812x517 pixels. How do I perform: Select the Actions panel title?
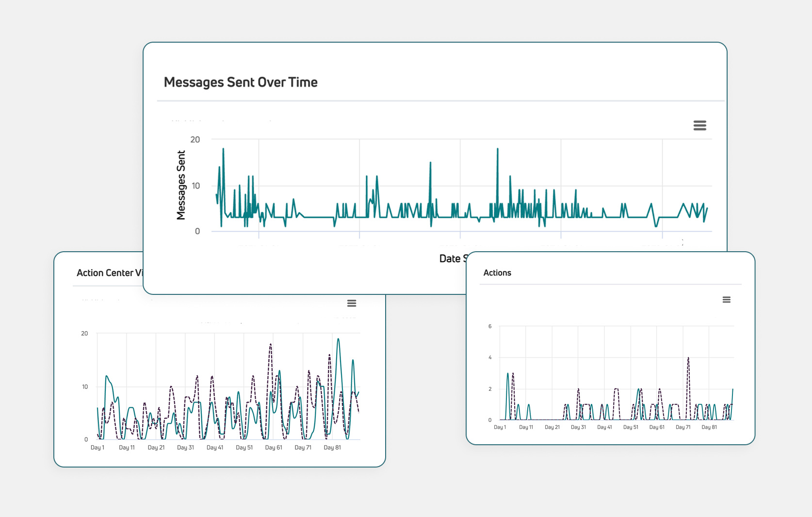tap(497, 273)
